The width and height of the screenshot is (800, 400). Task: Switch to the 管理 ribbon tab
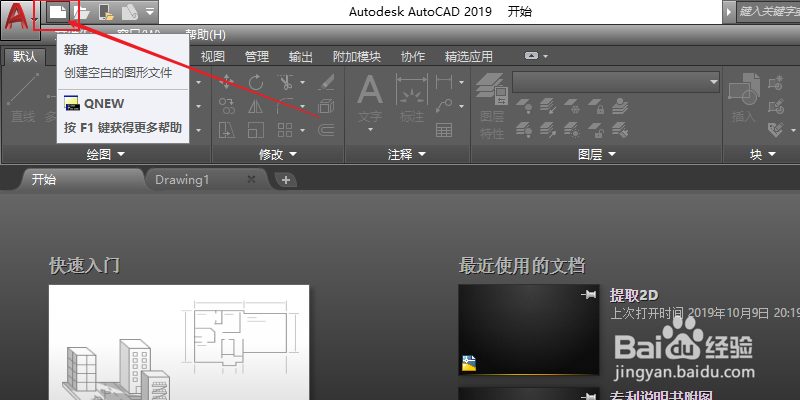257,57
